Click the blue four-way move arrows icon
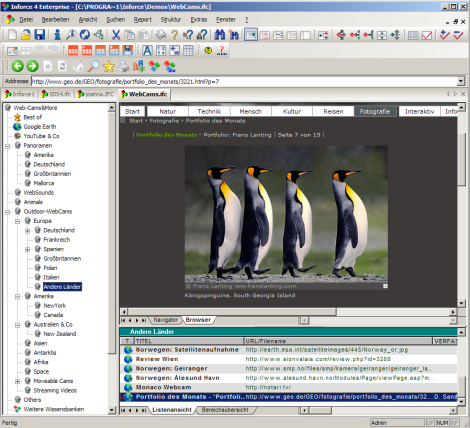Screen dimensions: 470x428 tap(395, 35)
